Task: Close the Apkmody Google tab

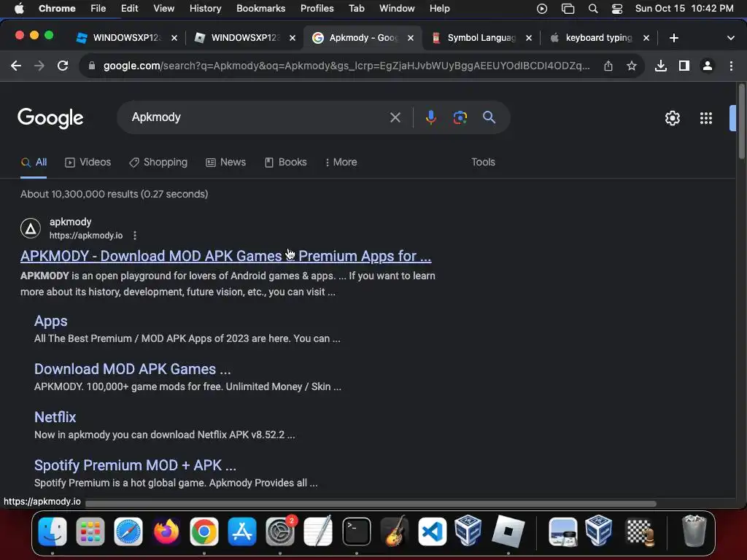Action: 411,38
